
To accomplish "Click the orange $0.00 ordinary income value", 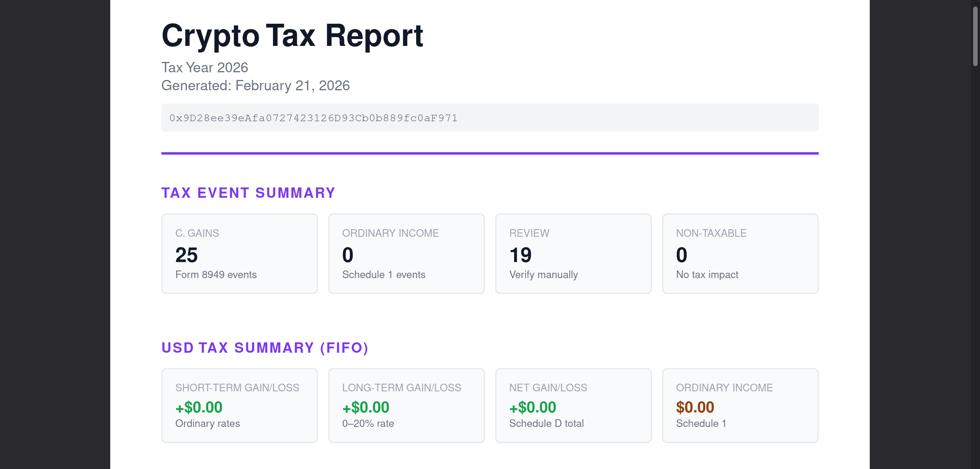I will pos(695,407).
